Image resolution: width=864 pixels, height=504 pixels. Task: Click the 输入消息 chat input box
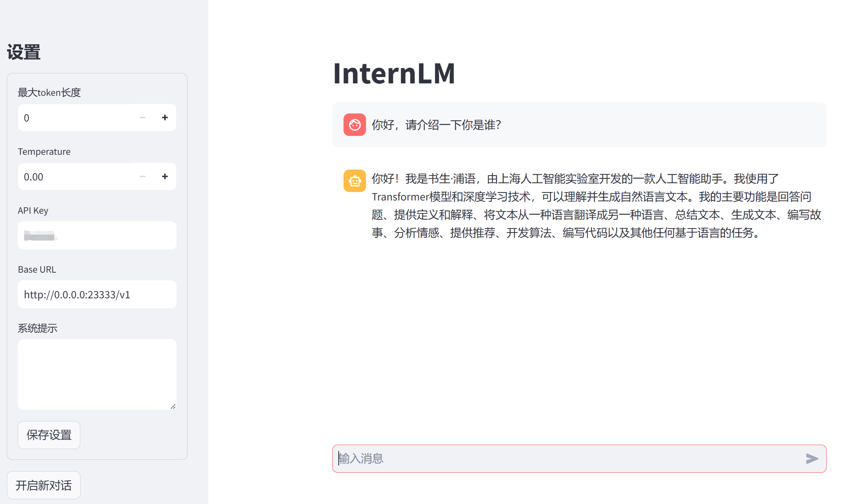(579, 458)
